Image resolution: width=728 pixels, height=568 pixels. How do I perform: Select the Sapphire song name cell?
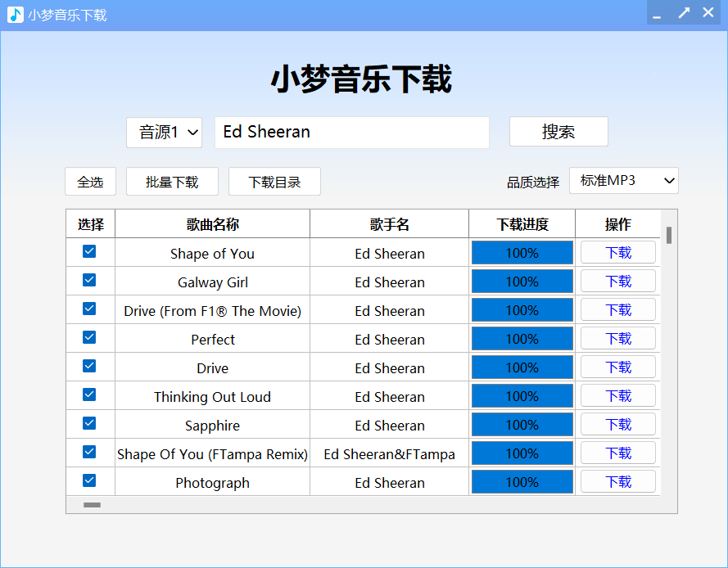(213, 425)
